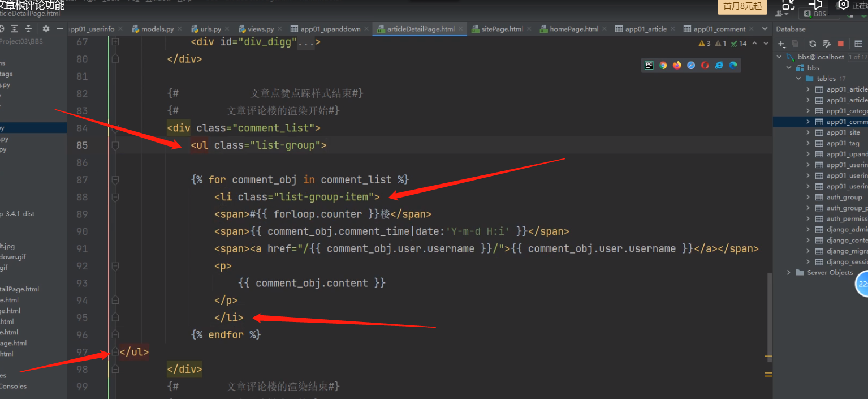This screenshot has height=399, width=868.
Task: Show hidden editor tabs dropdown
Action: coord(765,29)
